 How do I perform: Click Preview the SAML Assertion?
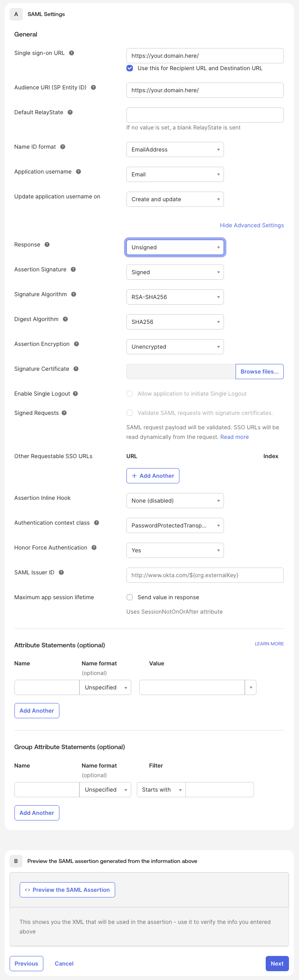[67, 889]
